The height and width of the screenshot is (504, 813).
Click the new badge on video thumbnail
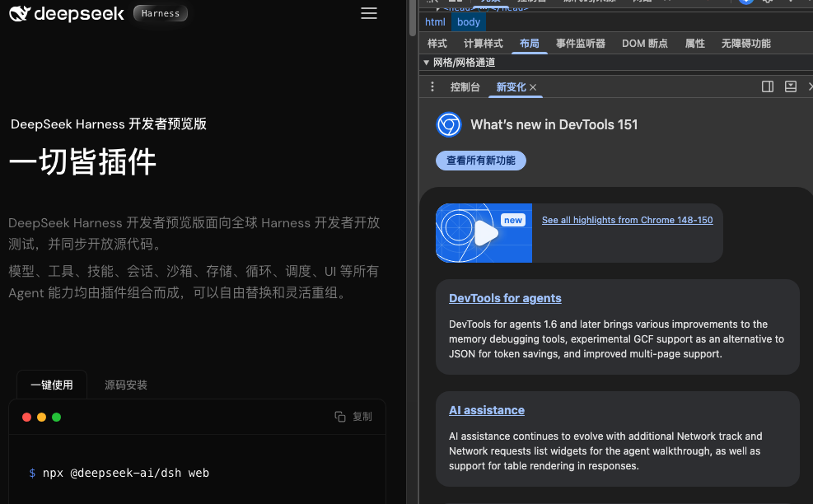(x=513, y=220)
